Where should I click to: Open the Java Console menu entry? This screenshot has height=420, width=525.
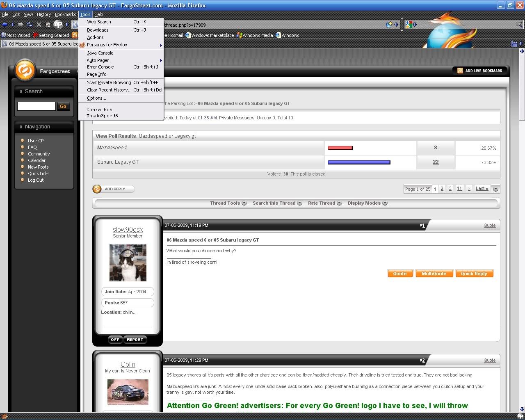(121, 53)
